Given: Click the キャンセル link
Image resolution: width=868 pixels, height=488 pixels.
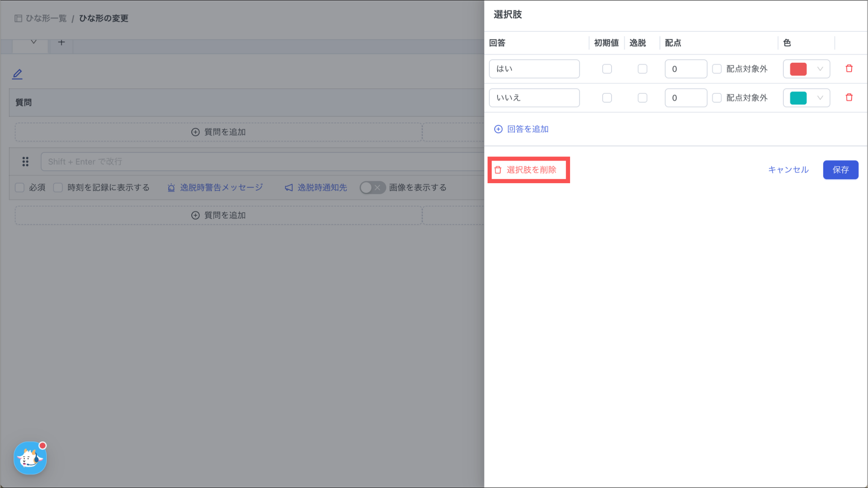Looking at the screenshot, I should (x=788, y=170).
